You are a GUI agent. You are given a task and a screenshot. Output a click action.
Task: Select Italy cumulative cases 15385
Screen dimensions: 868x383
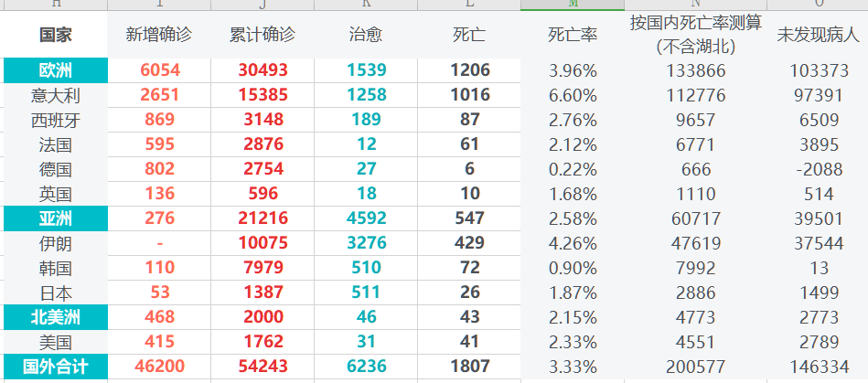click(x=263, y=95)
